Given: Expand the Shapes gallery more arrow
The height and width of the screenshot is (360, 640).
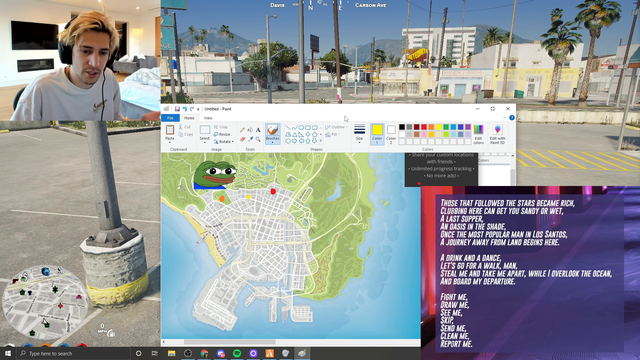Looking at the screenshot, I should [x=321, y=141].
